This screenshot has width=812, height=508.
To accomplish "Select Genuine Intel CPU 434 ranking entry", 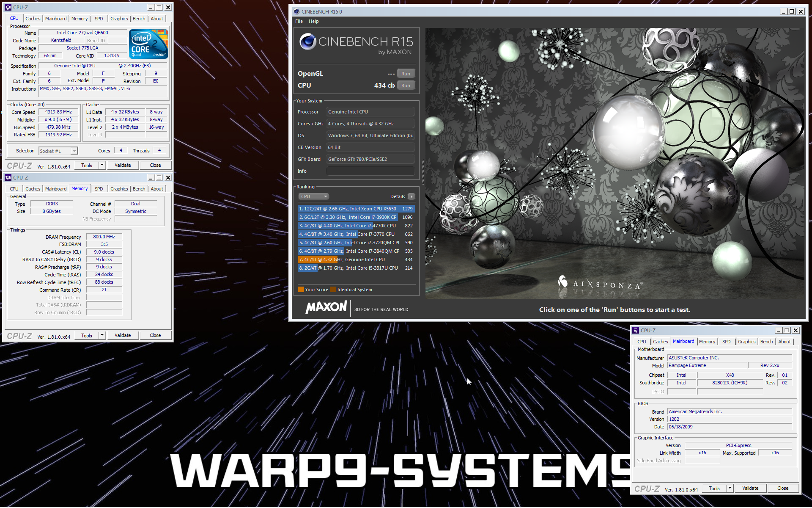I will (356, 260).
